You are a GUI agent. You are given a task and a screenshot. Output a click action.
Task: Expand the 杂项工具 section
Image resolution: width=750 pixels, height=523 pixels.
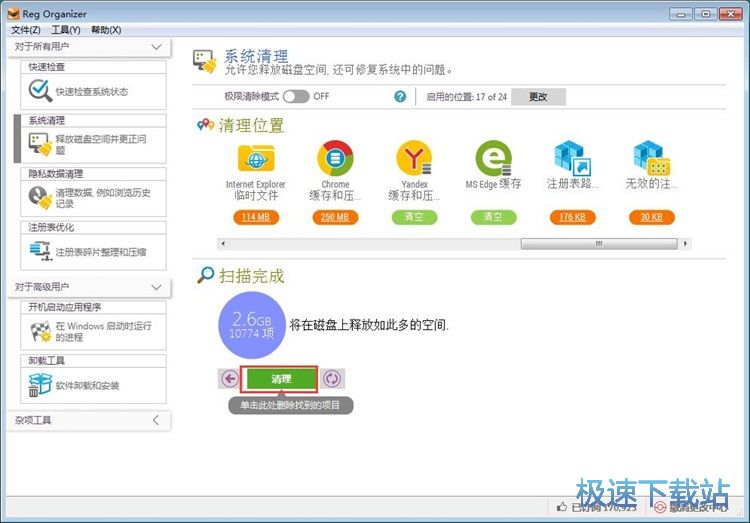156,420
